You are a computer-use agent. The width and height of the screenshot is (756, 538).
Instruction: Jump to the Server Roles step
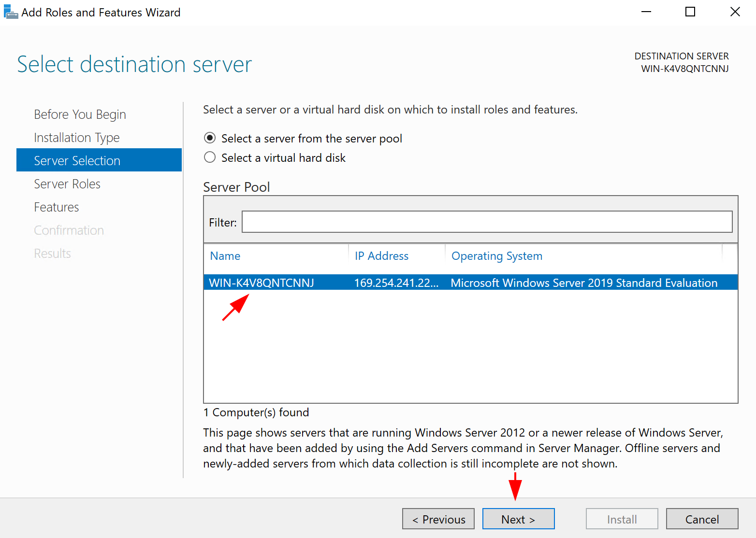[67, 184]
